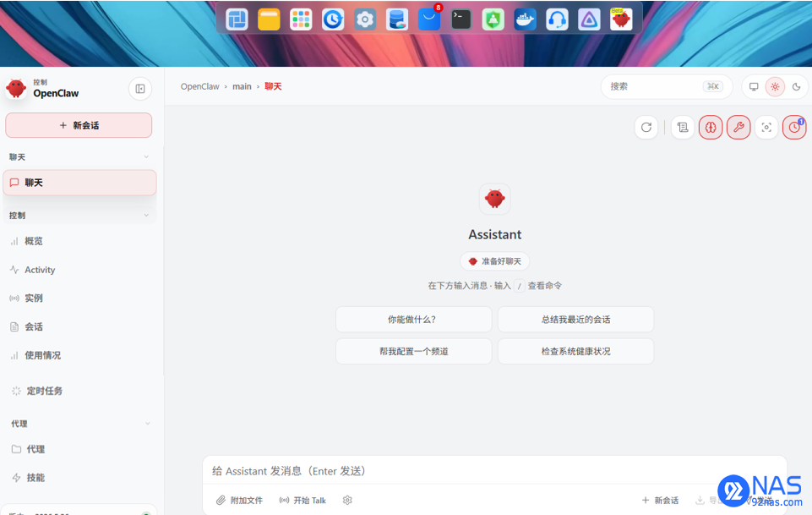This screenshot has width=812, height=515.
Task: Click the 准备好聊天 status pill
Action: 494,261
